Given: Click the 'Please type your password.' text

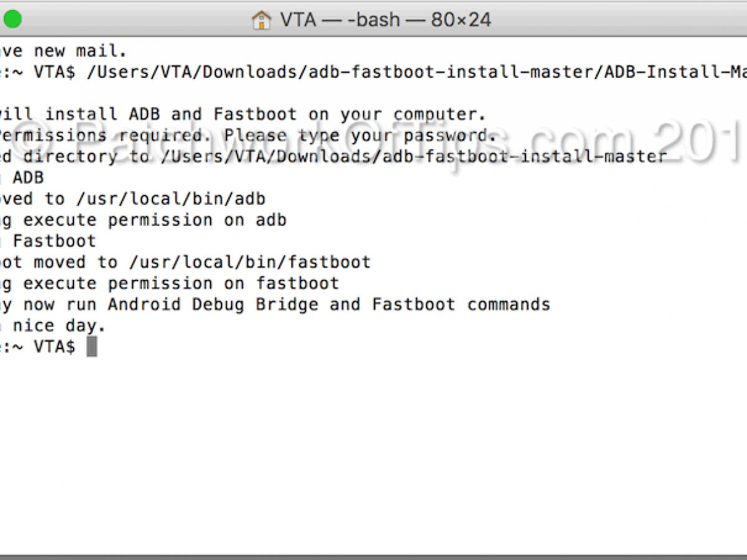Looking at the screenshot, I should tap(360, 136).
